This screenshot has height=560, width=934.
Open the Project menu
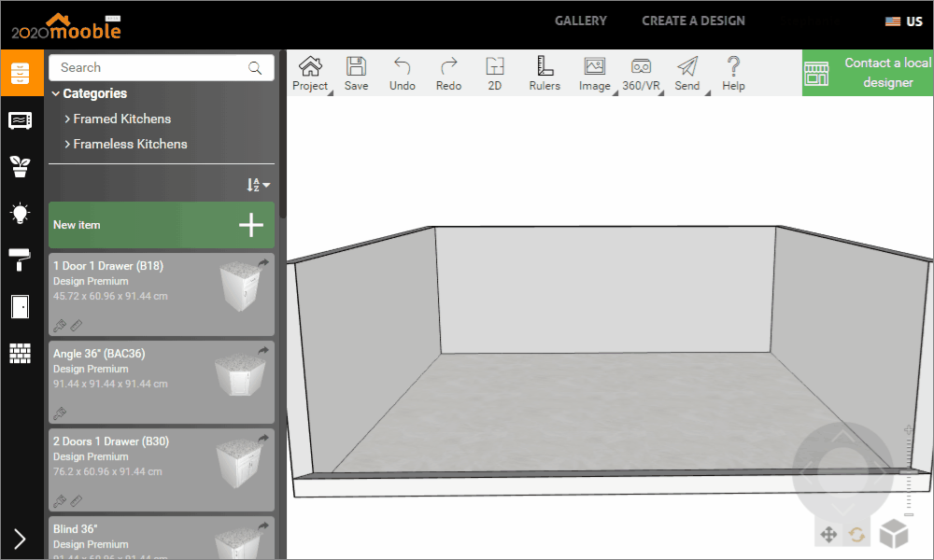point(310,74)
